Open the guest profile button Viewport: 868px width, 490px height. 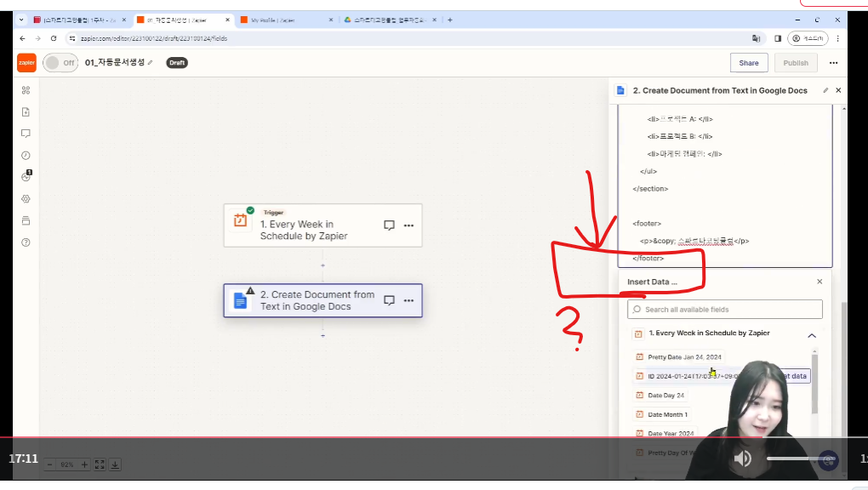point(808,38)
